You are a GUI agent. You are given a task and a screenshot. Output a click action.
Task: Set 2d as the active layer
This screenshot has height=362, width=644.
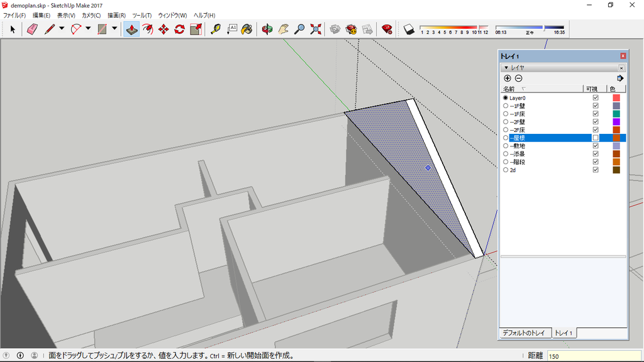coord(506,170)
